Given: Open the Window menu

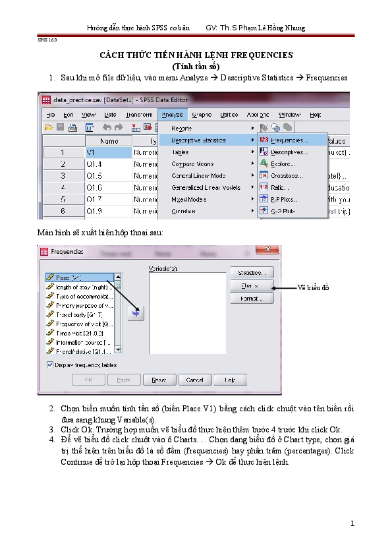Looking at the screenshot, I should pos(289,115).
